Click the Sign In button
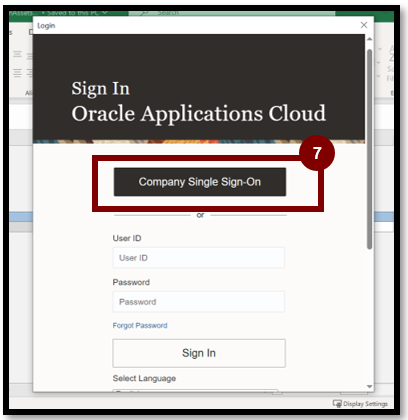This screenshot has height=420, width=408. 199,353
